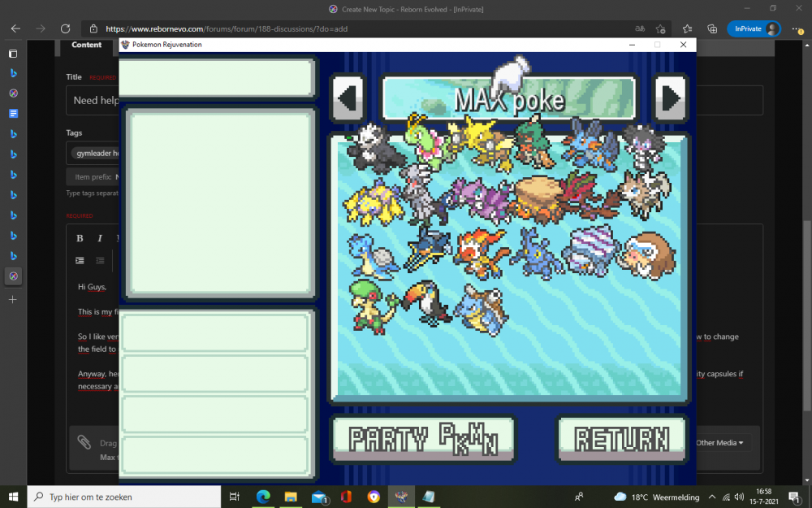Open the PARTY PKMN panel

click(424, 439)
